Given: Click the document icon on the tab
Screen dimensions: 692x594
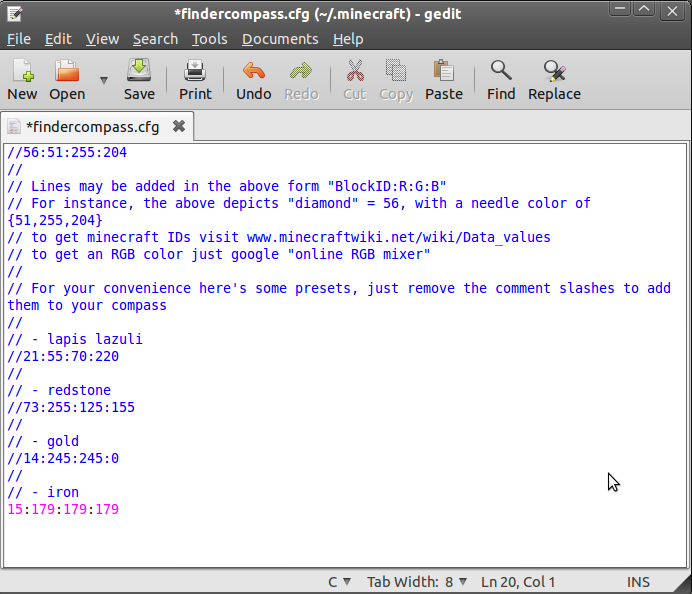Looking at the screenshot, I should pos(14,127).
